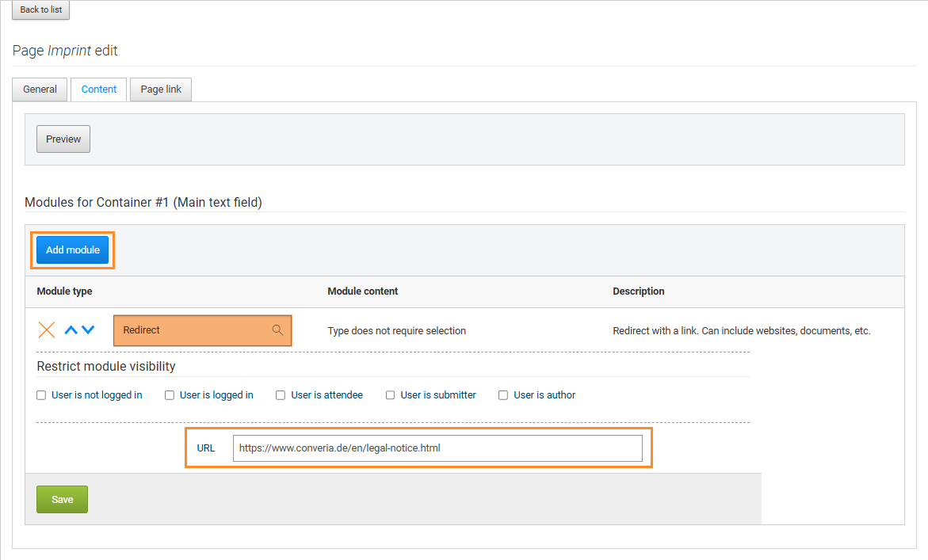Image resolution: width=928 pixels, height=560 pixels.
Task: Open the page Preview
Action: (x=63, y=139)
